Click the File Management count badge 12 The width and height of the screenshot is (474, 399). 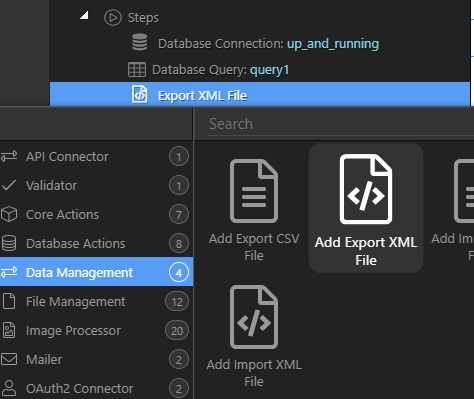pyautogui.click(x=177, y=301)
